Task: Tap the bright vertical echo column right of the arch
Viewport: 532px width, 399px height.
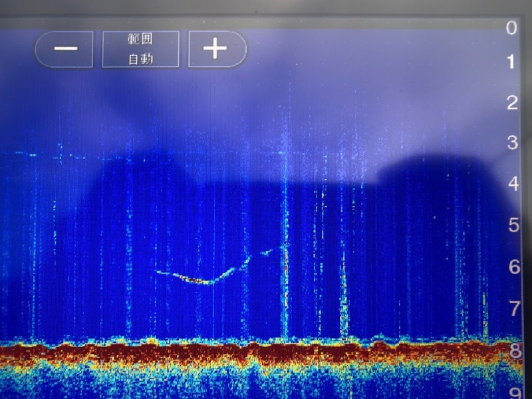Action: pyautogui.click(x=286, y=279)
